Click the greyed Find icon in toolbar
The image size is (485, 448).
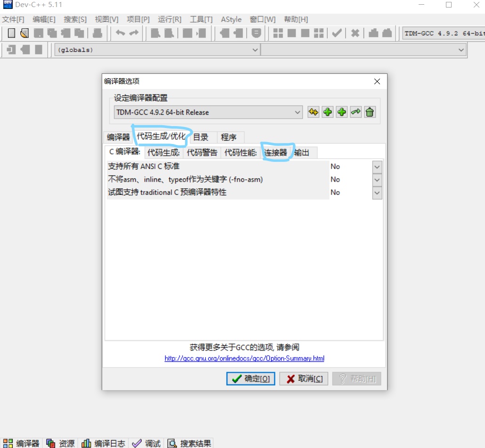click(x=155, y=33)
